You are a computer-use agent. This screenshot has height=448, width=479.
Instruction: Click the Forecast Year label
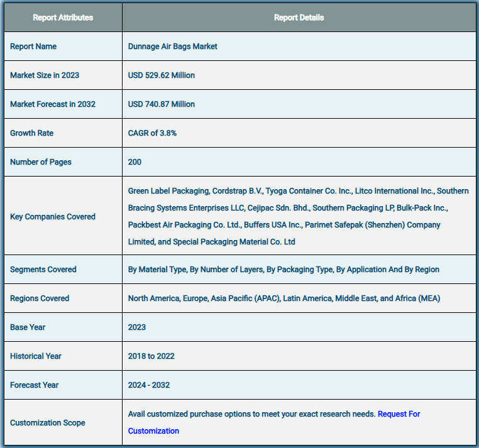[x=34, y=385]
